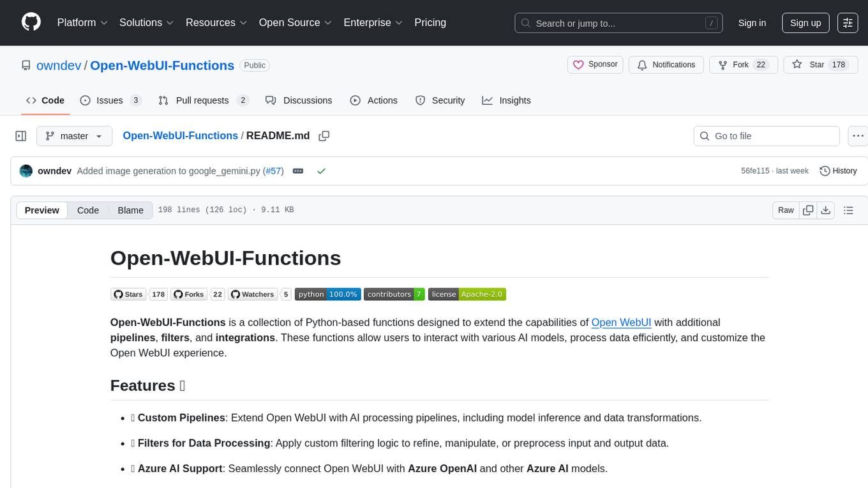
Task: Open the README outline list icon
Action: 848,210
